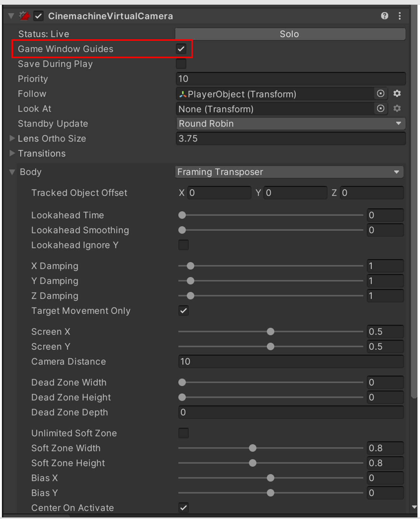Open the component help reference icon
The height and width of the screenshot is (519, 420).
384,16
